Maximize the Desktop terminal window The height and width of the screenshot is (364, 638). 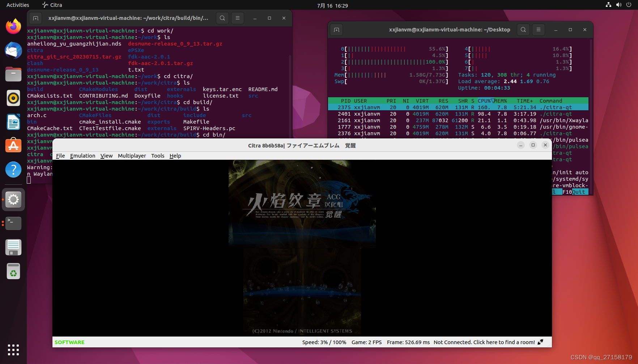click(x=570, y=30)
